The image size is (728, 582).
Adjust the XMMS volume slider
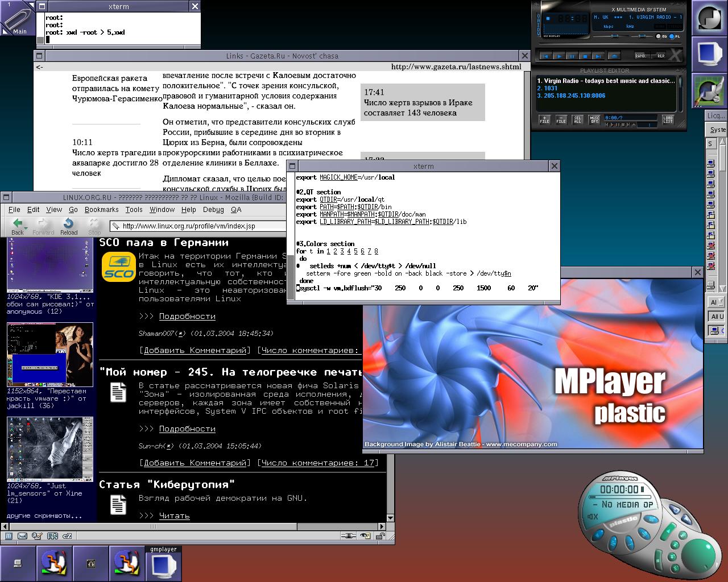(x=614, y=36)
